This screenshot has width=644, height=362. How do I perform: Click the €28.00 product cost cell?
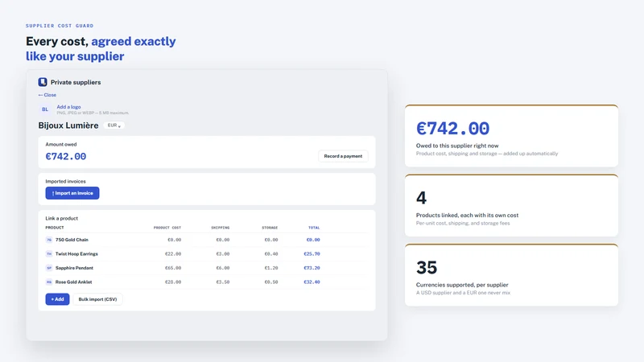tap(173, 282)
